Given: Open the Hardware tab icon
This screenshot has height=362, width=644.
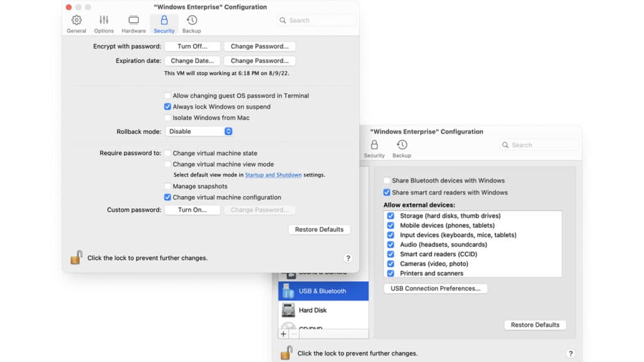Looking at the screenshot, I should (133, 20).
